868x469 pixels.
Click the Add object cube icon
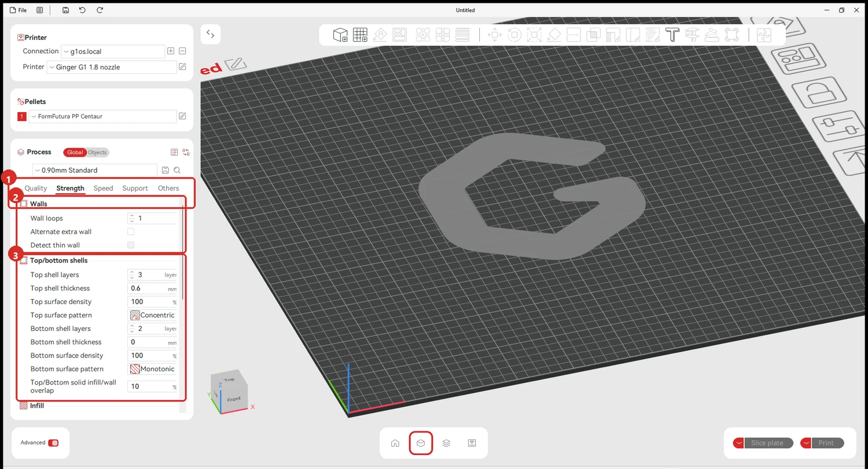pyautogui.click(x=340, y=35)
